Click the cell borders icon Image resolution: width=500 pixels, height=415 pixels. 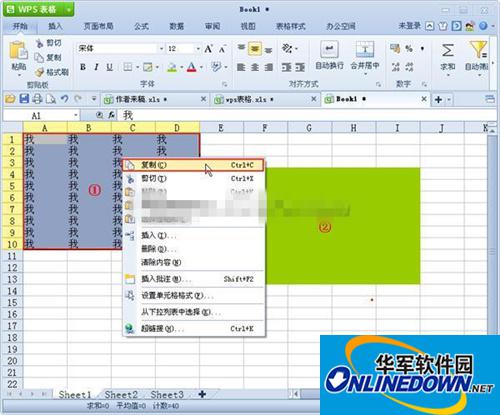[x=128, y=67]
